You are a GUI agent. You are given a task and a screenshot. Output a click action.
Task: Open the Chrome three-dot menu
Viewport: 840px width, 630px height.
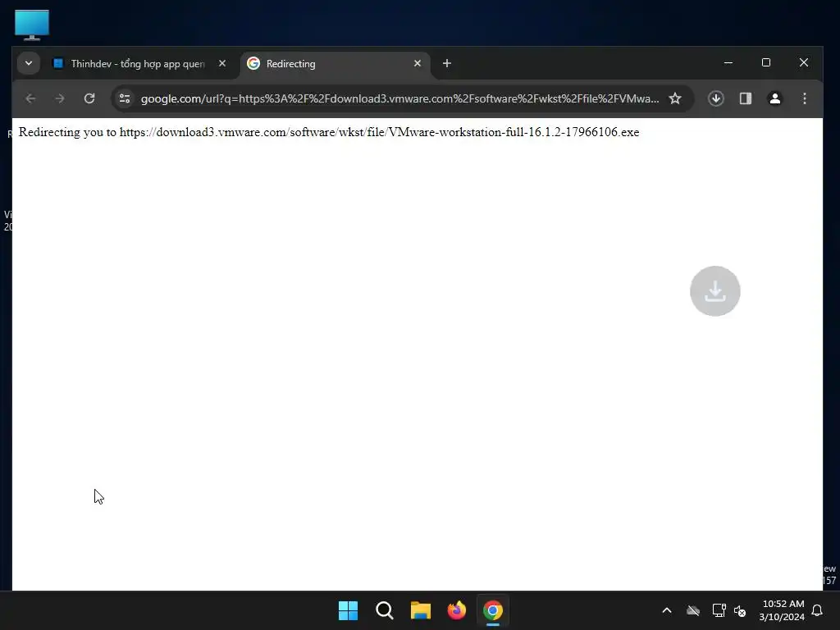(x=804, y=98)
